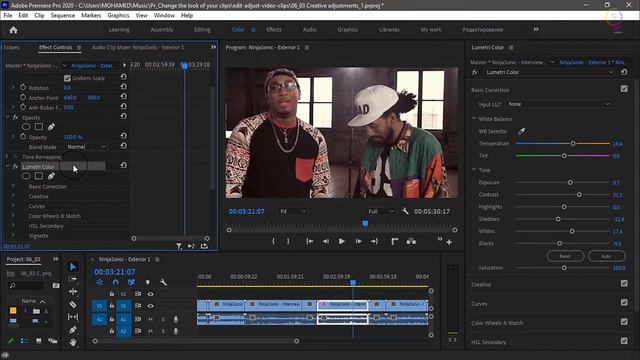Reset the Rotation parameter
640x360 pixels.
(x=123, y=87)
